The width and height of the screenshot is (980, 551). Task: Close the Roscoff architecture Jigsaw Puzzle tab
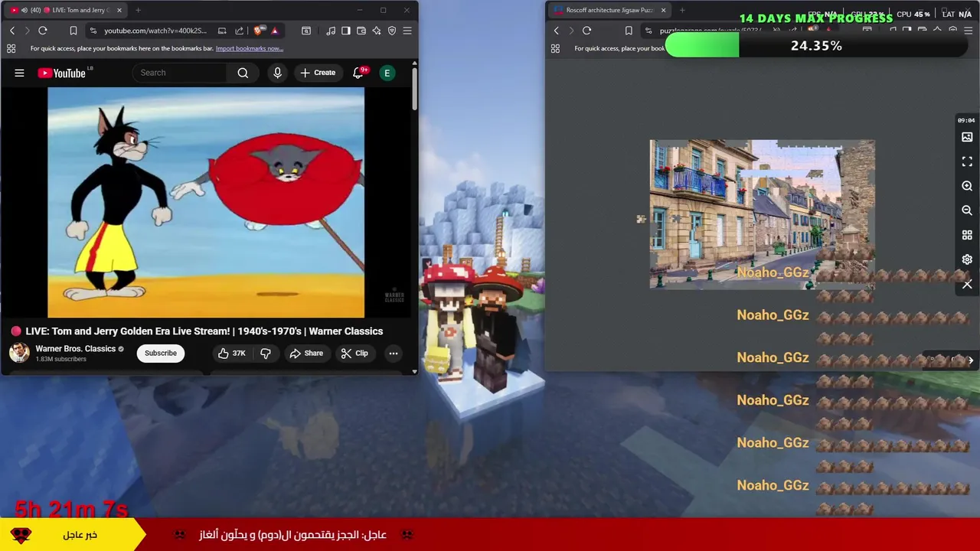[x=663, y=10]
